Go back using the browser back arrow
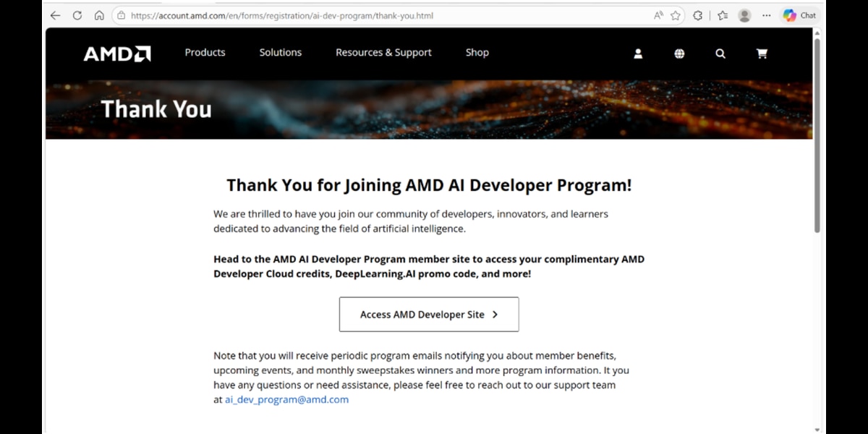This screenshot has height=434, width=868. (55, 15)
